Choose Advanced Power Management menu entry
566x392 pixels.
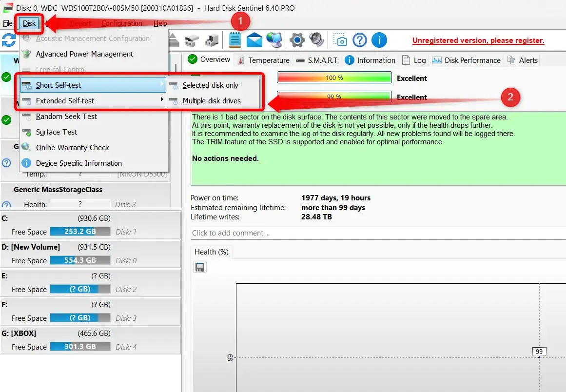pos(94,54)
